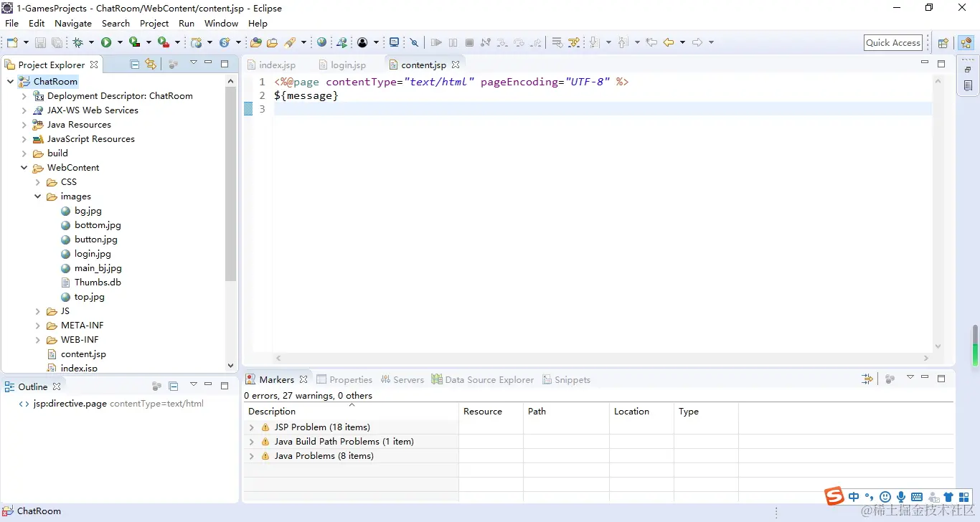The height and width of the screenshot is (522, 980).
Task: Click the Last Edit Location icon
Action: click(651, 42)
